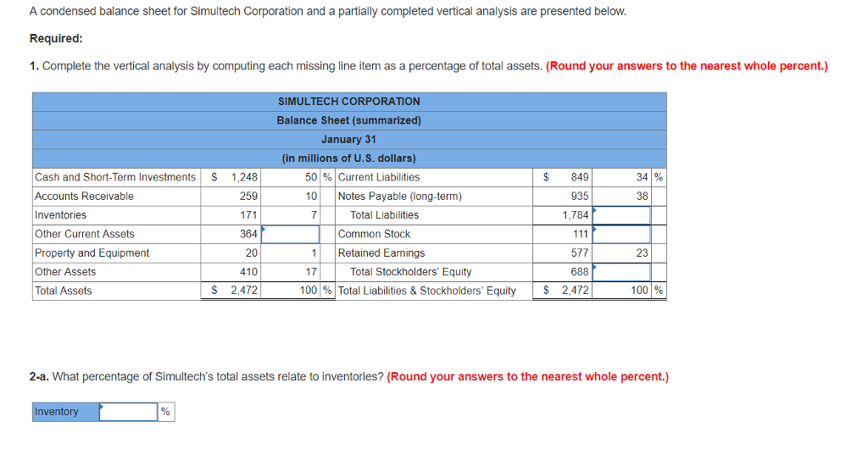Click the 577 retained earnings amount
This screenshot has width=868, height=455.
580,253
